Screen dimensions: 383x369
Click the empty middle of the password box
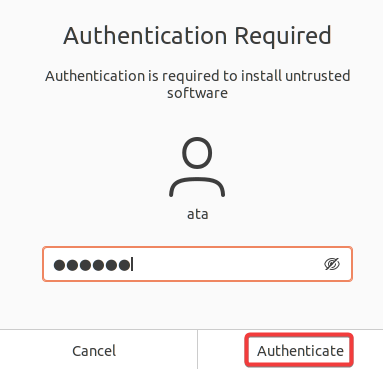pyautogui.click(x=227, y=264)
